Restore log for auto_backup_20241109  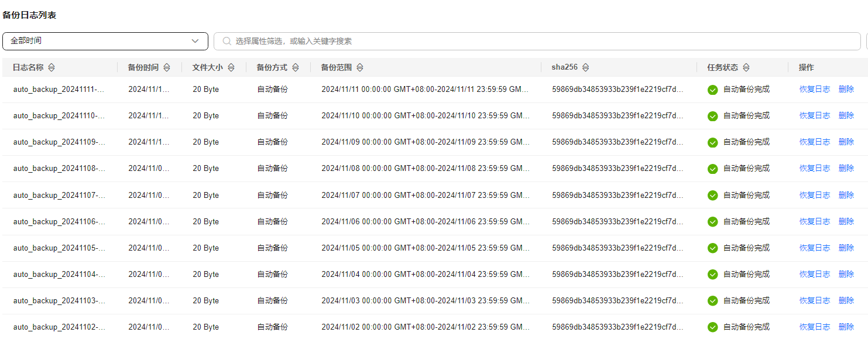815,142
